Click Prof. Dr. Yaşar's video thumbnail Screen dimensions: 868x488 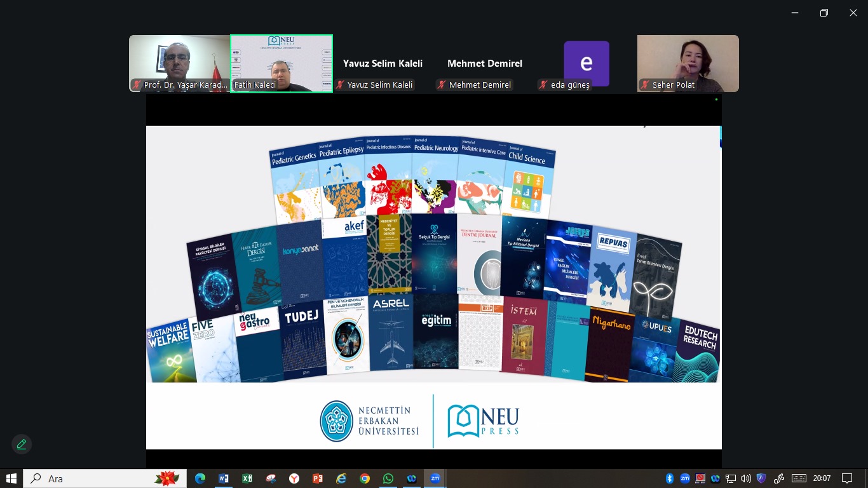(x=179, y=64)
